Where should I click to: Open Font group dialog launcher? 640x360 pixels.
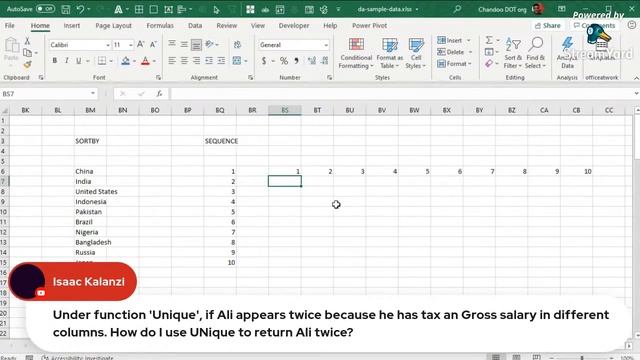(x=158, y=78)
